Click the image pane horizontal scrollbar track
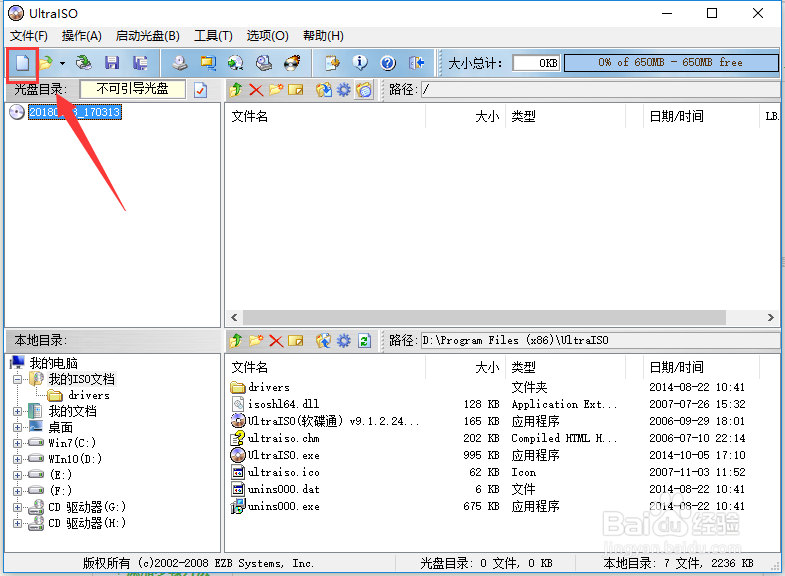The image size is (785, 576). (485, 317)
